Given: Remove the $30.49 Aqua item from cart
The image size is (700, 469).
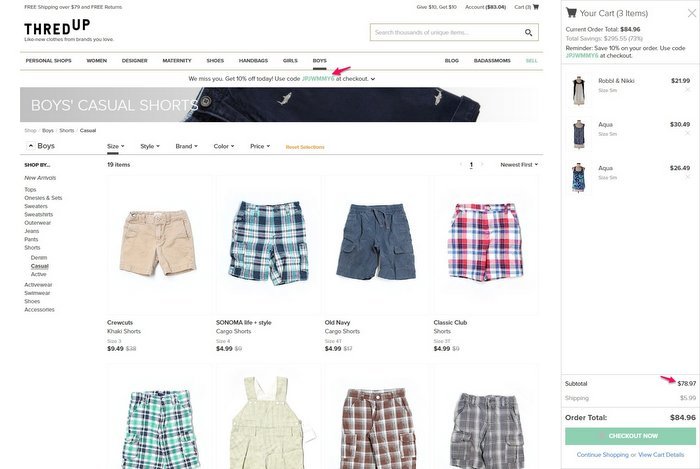Looking at the screenshot, I should pos(688,133).
